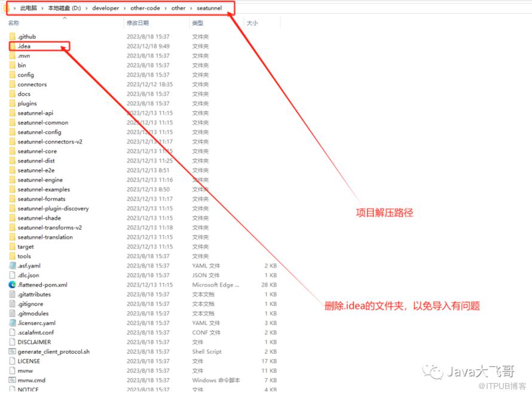
Task: Go to developer in breadcrumb path
Action: [x=106, y=8]
